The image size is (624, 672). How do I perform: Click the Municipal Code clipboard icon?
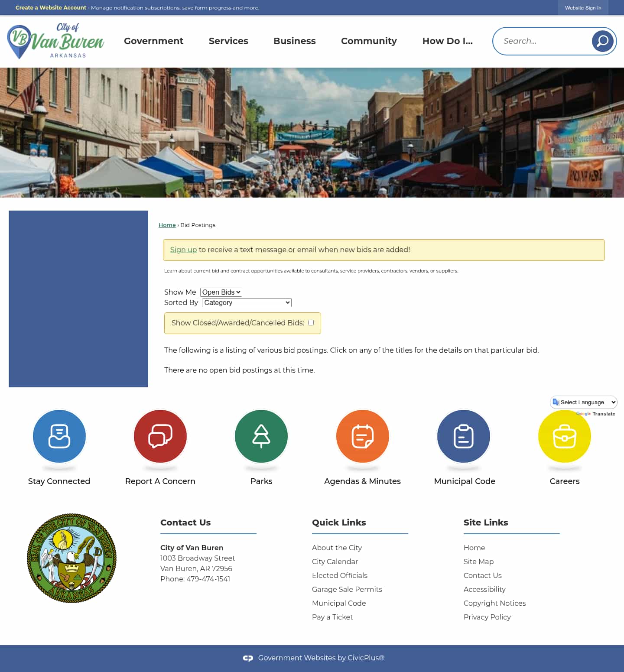(463, 436)
